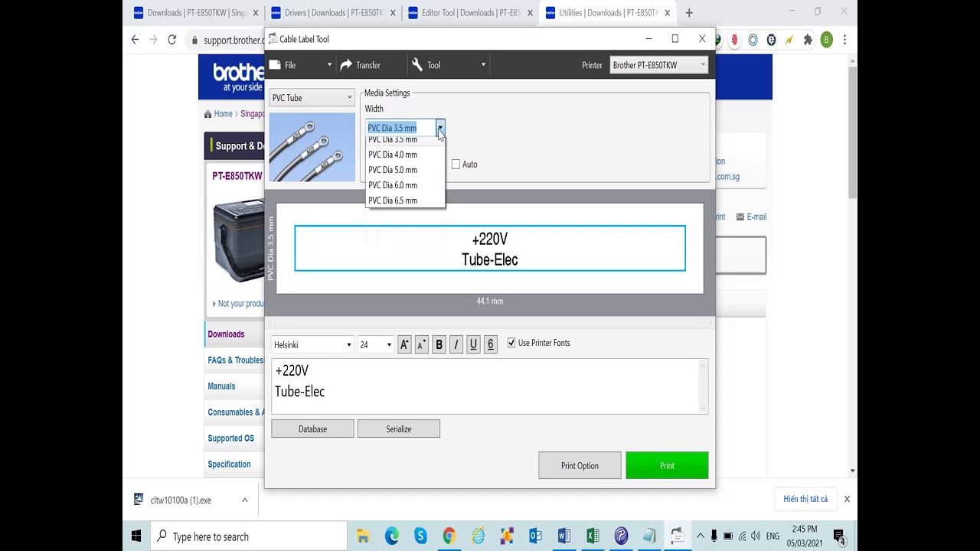This screenshot has height=551, width=980.
Task: Open the Chrome three-dot menu
Action: click(x=845, y=40)
